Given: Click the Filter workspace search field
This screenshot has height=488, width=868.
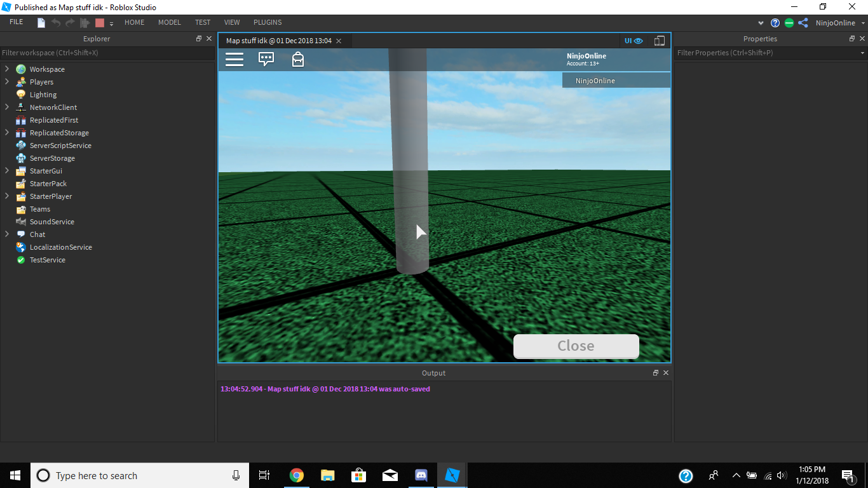Looking at the screenshot, I should tap(107, 53).
